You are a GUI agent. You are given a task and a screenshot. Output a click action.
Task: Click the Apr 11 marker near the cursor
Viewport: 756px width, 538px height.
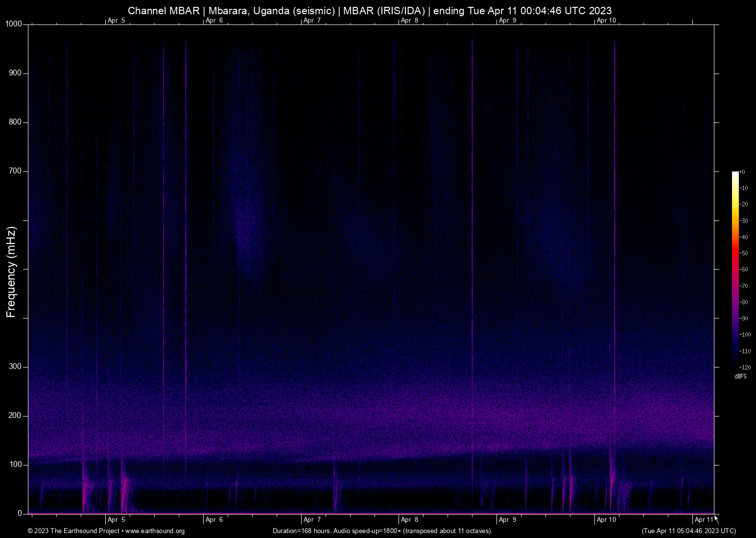coord(703,519)
